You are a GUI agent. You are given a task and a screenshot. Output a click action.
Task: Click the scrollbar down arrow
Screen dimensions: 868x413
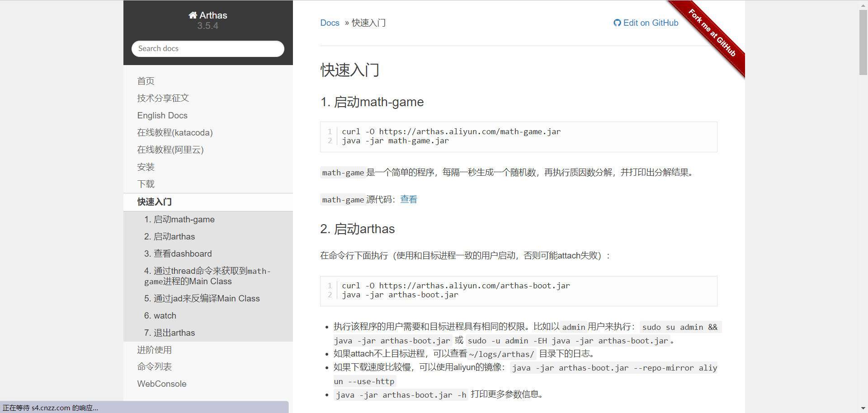863,408
